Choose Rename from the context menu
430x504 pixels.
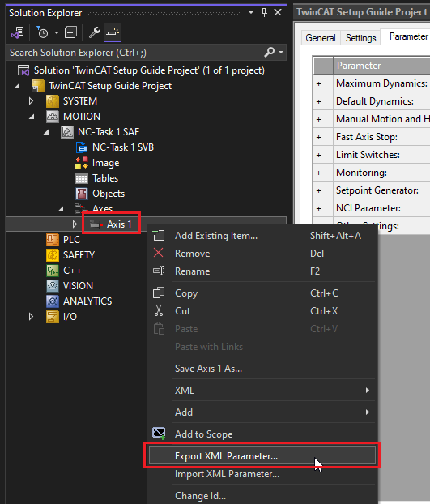262,271
